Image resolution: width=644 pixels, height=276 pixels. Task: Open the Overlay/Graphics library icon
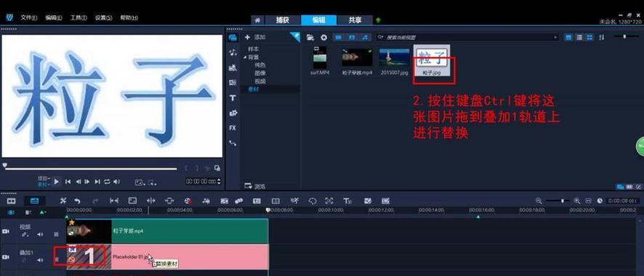coord(233,113)
